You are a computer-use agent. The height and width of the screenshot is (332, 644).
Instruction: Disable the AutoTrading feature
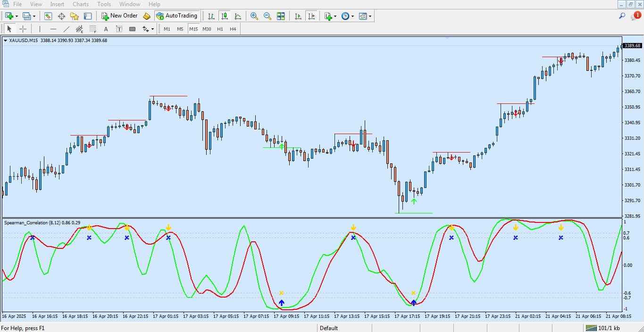tap(177, 16)
